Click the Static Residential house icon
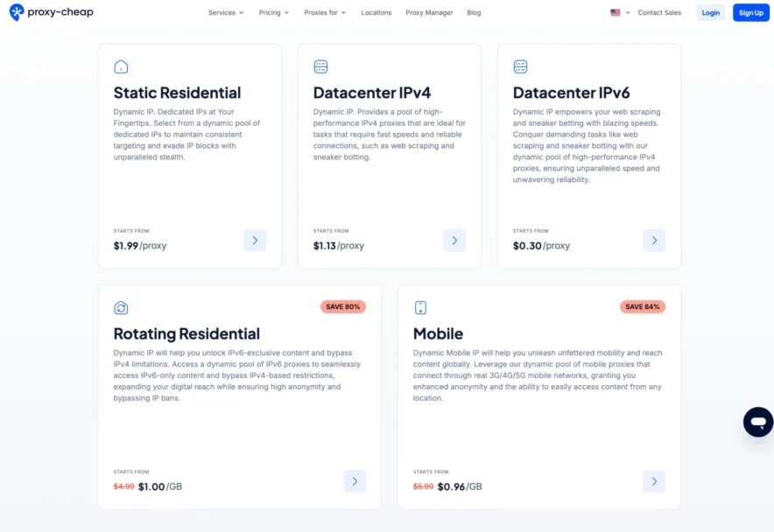 tap(120, 66)
